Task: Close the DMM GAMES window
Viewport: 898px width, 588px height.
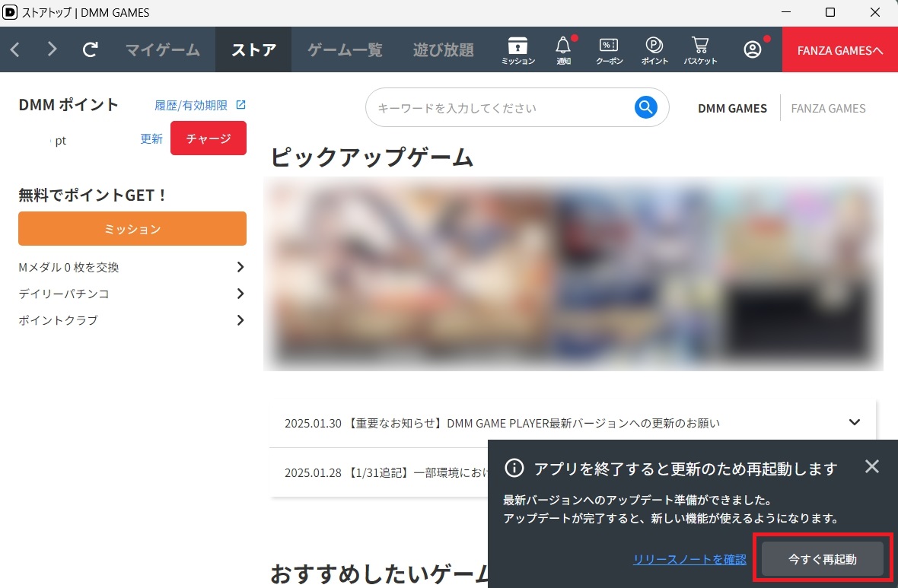Action: point(874,12)
